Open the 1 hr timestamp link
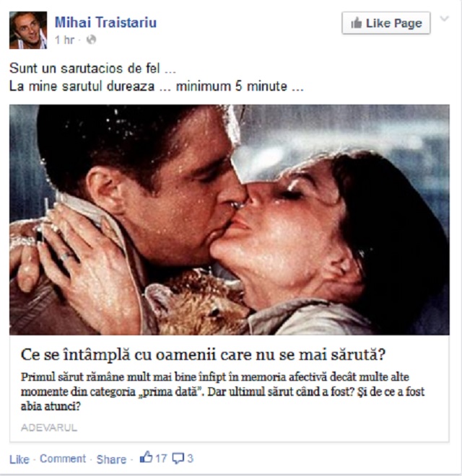 click(x=64, y=40)
